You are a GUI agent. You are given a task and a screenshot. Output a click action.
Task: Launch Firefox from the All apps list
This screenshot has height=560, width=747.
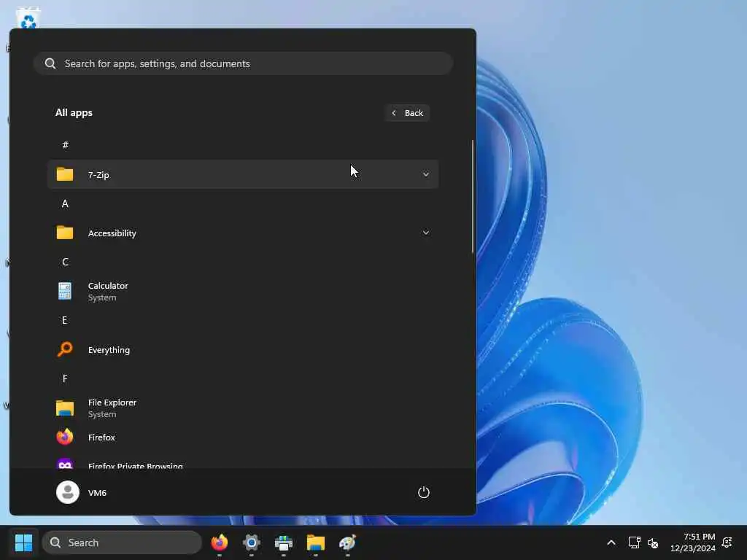click(65, 437)
